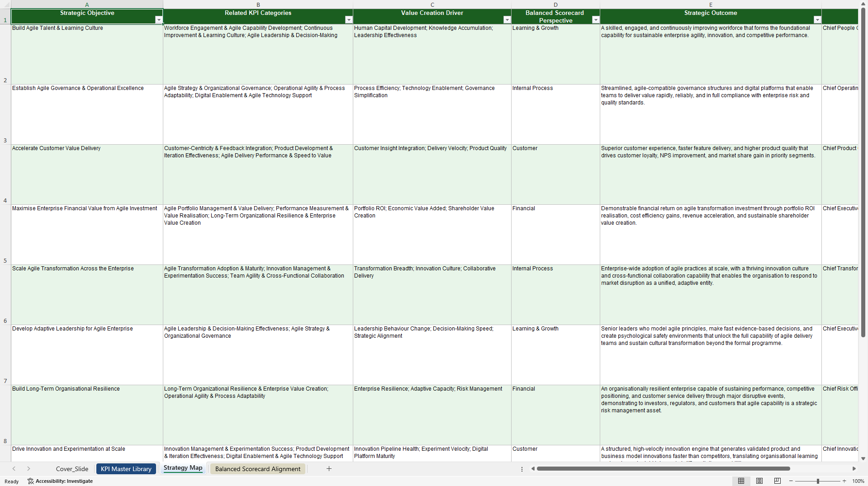This screenshot has height=486, width=868.
Task: Select cell 'Establish Agile Governance & Operational Excellence'
Action: [87, 114]
